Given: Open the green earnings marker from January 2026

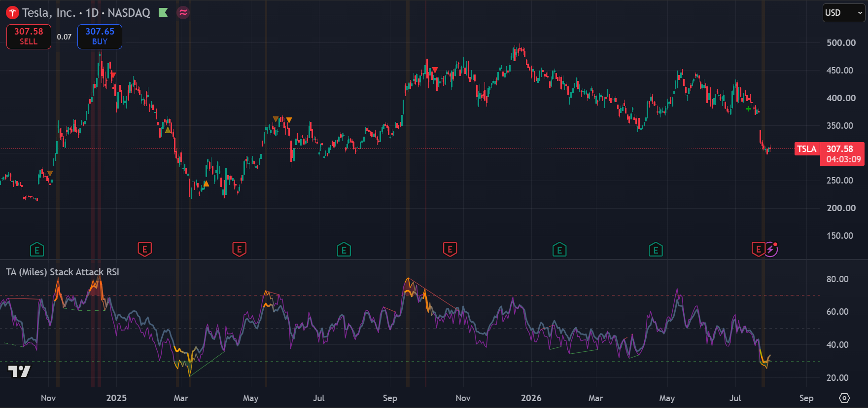Looking at the screenshot, I should pos(559,250).
